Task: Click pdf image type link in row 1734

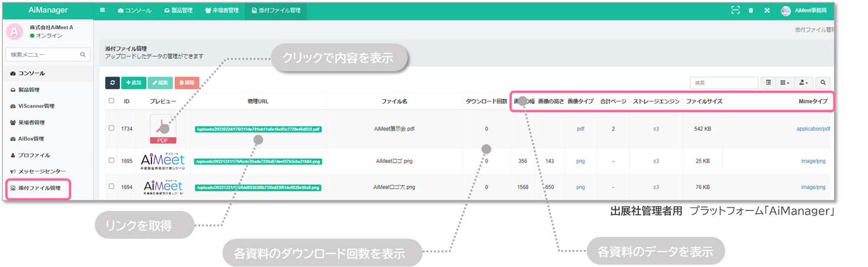Action: [581, 128]
